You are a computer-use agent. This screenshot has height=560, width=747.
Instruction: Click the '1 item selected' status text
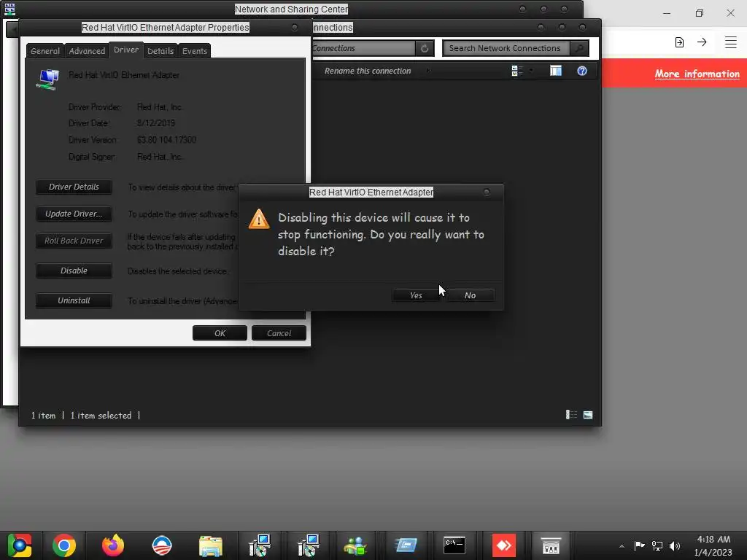pyautogui.click(x=101, y=415)
